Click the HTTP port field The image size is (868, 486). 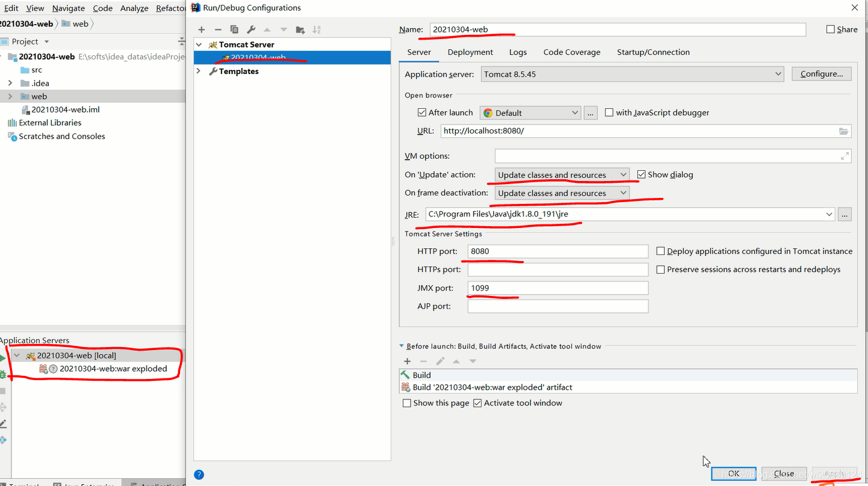click(558, 251)
